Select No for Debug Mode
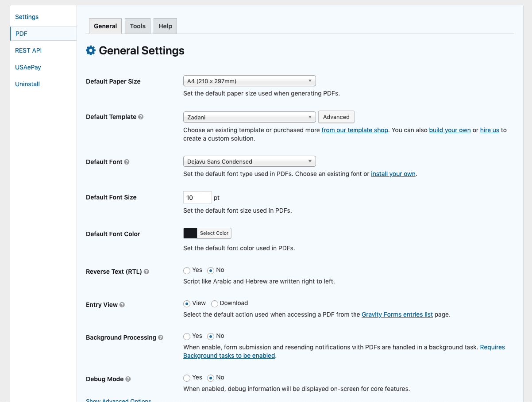The width and height of the screenshot is (532, 402). 211,378
